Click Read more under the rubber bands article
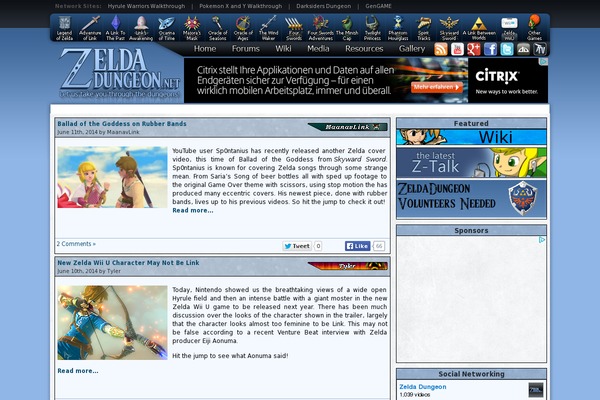Screen dimensions: 600x400 pyautogui.click(x=193, y=210)
